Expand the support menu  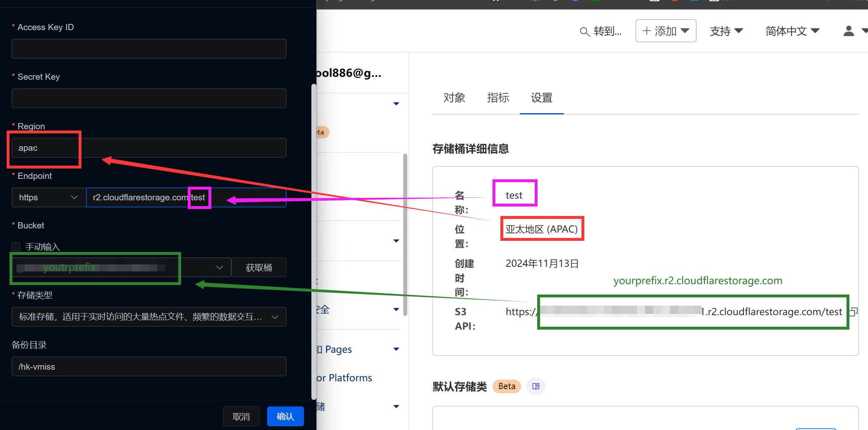click(726, 31)
